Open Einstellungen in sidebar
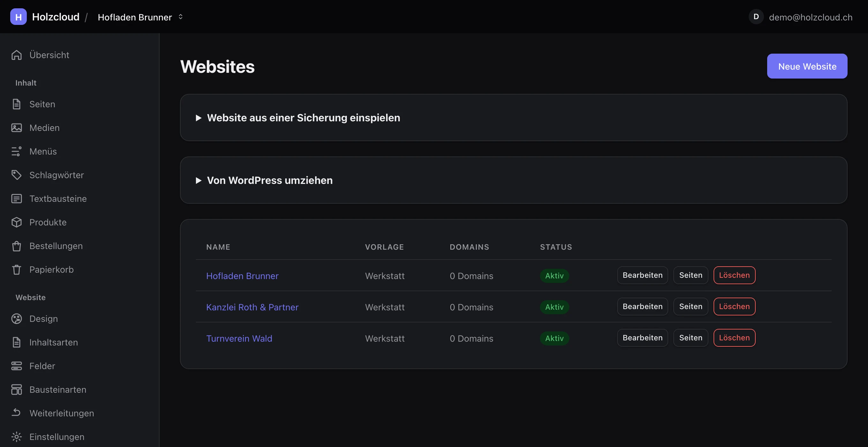Screen dimensions: 868x447 pyautogui.click(x=79, y=436)
